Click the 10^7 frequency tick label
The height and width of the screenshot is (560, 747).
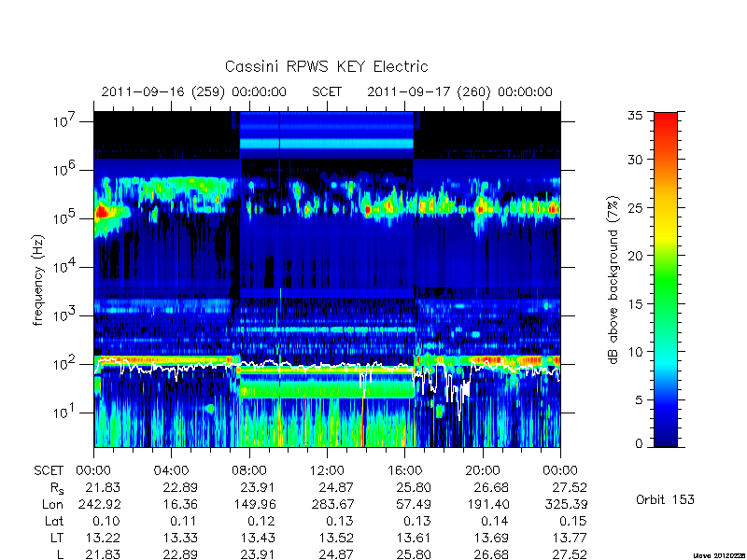(x=66, y=120)
